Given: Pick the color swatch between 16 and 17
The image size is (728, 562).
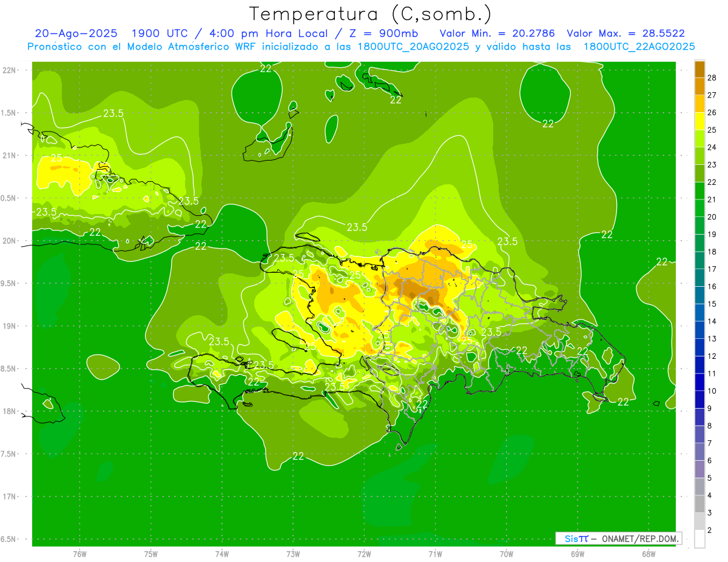Looking at the screenshot, I should click(x=699, y=278).
